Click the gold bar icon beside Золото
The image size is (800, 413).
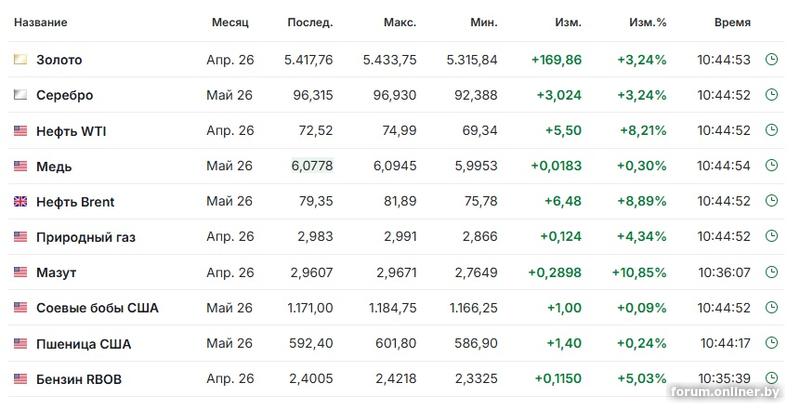pyautogui.click(x=20, y=60)
